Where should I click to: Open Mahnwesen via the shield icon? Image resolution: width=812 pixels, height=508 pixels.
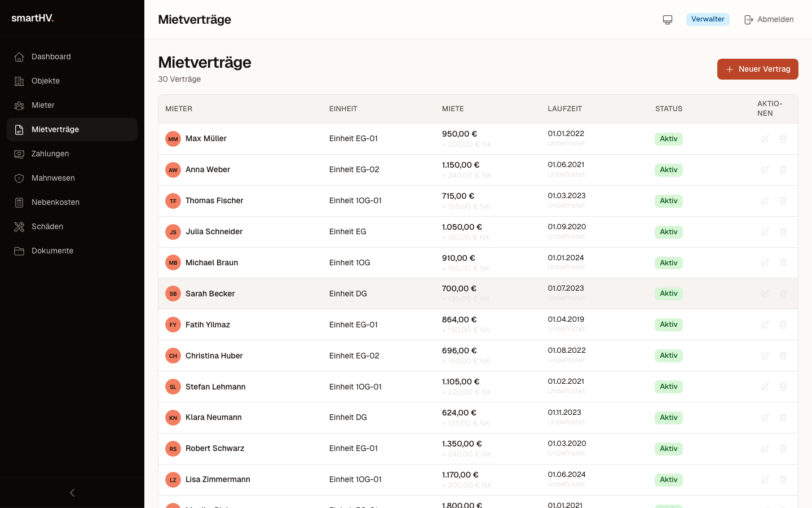coord(19,178)
